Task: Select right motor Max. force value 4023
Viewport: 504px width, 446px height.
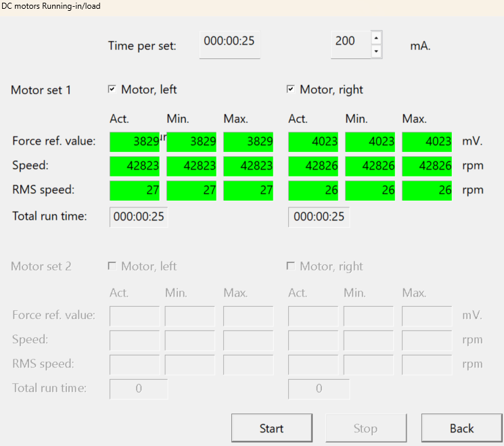Action: (427, 142)
